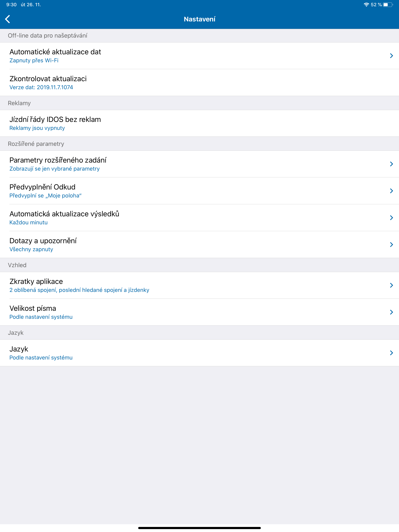Tap chevron next to Zkratky aplikace

(x=391, y=285)
